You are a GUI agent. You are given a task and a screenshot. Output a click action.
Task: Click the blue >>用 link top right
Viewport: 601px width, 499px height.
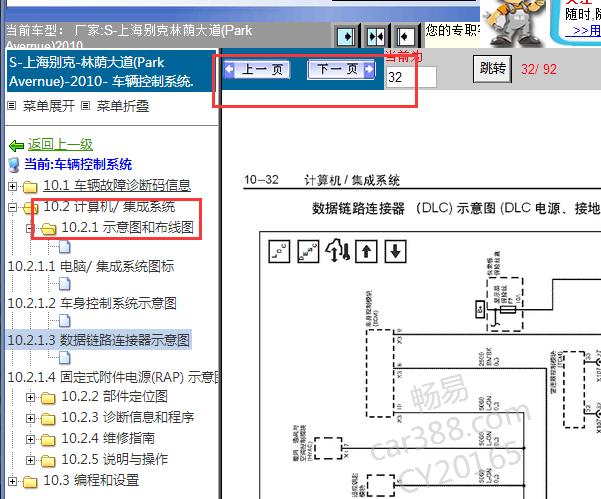coord(583,30)
